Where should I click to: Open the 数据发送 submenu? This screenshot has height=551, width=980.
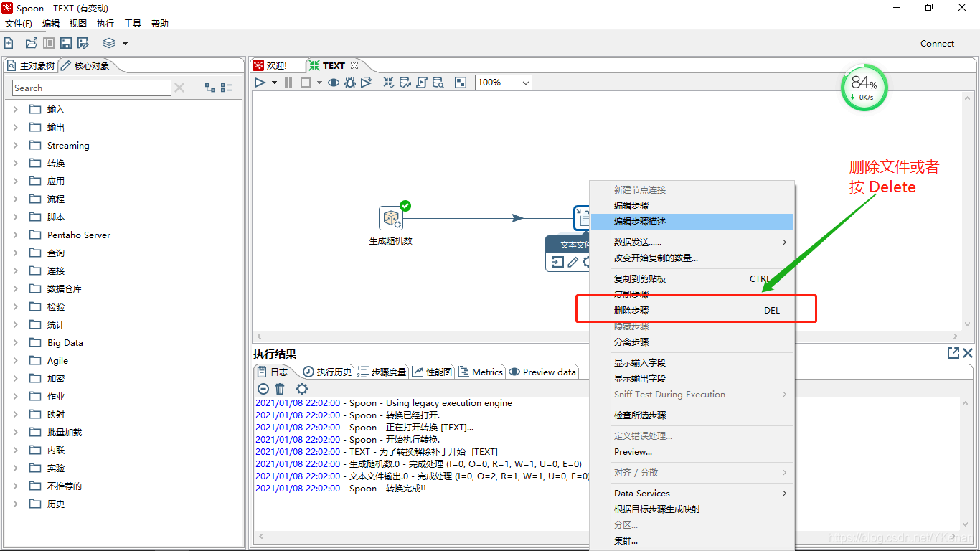click(692, 242)
